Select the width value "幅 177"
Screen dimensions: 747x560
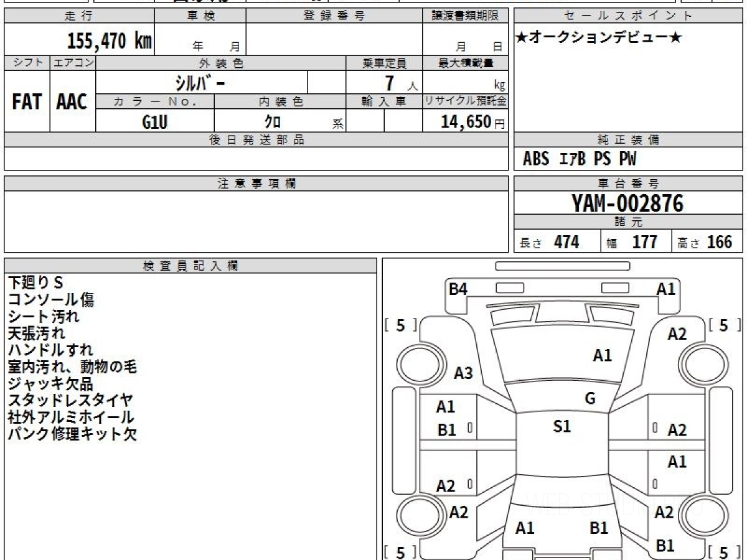point(632,243)
